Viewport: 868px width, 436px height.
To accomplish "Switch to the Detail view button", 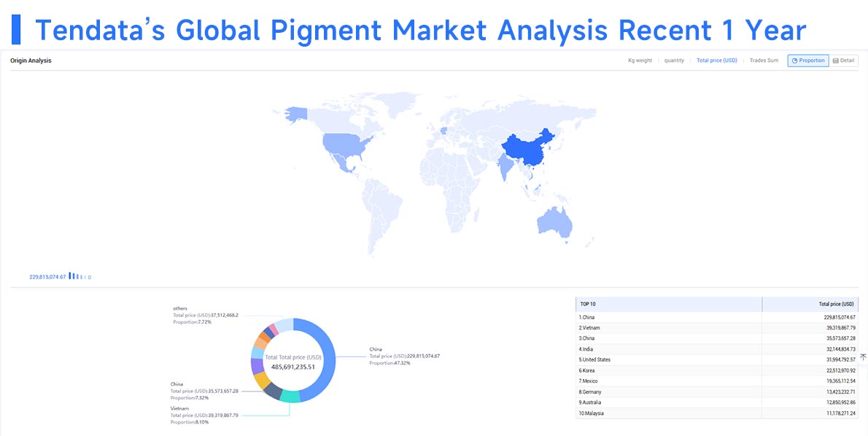I will [844, 61].
